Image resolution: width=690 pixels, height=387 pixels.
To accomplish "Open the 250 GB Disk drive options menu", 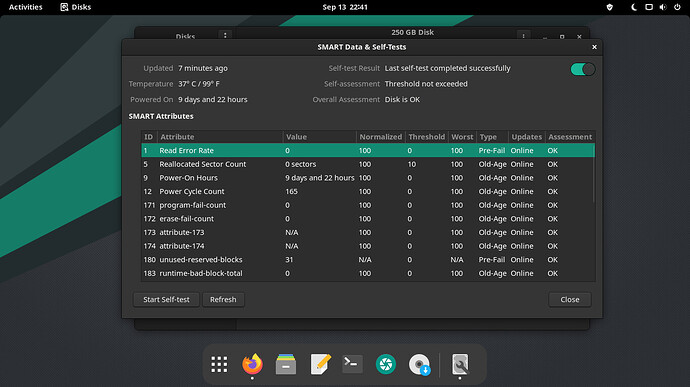I will (x=523, y=35).
